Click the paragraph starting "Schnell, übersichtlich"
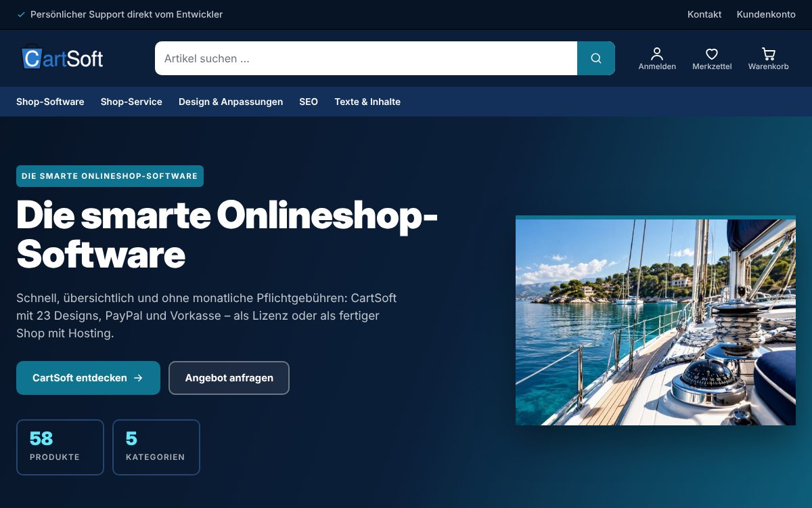Image resolution: width=812 pixels, height=508 pixels. tap(206, 316)
